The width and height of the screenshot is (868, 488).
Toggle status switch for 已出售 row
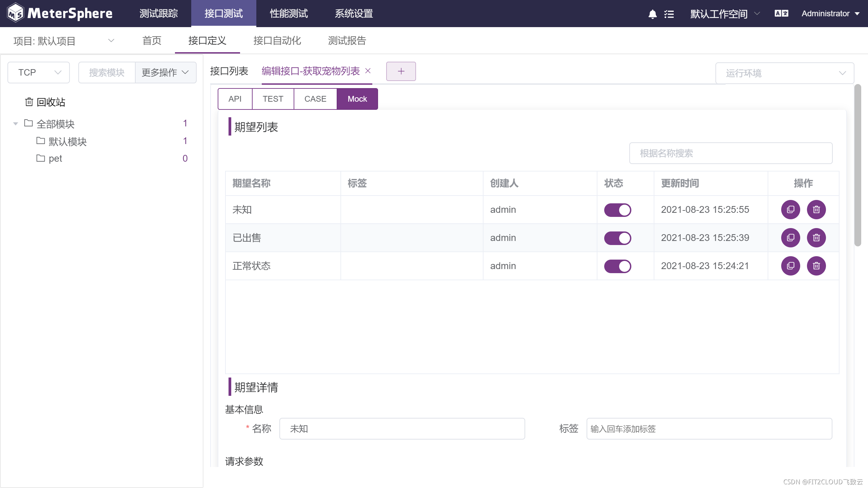coord(617,238)
